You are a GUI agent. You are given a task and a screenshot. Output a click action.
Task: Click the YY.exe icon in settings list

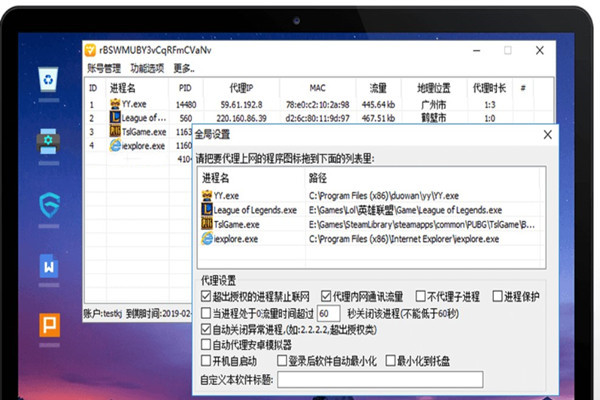pyautogui.click(x=207, y=196)
